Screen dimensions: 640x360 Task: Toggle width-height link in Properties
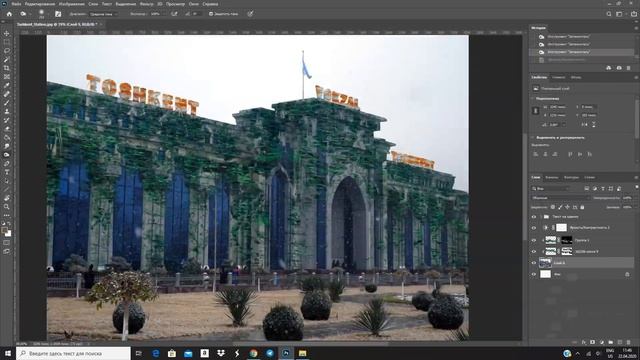(x=536, y=111)
